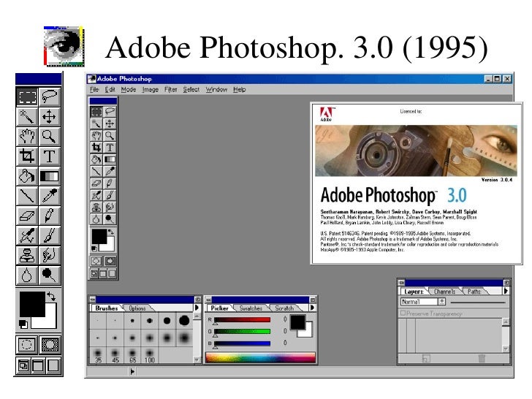Open the Mode menu

[x=129, y=90]
